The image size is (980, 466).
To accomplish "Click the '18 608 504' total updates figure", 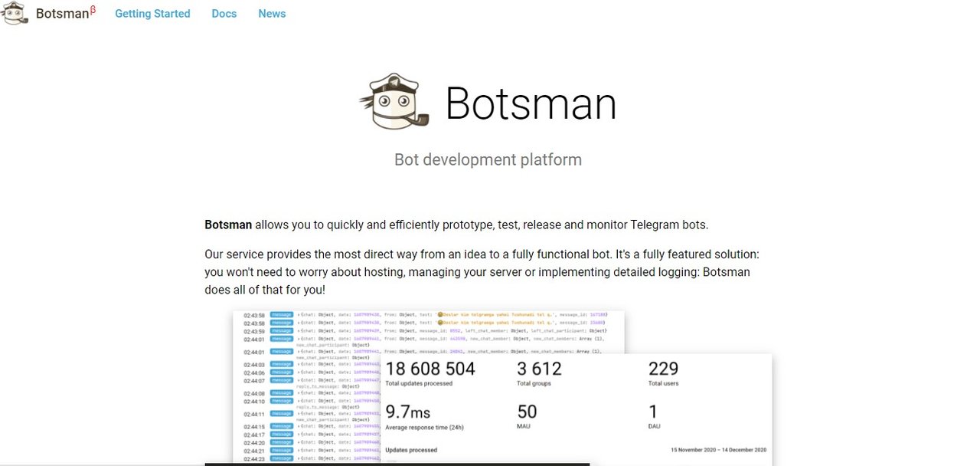I will (430, 369).
